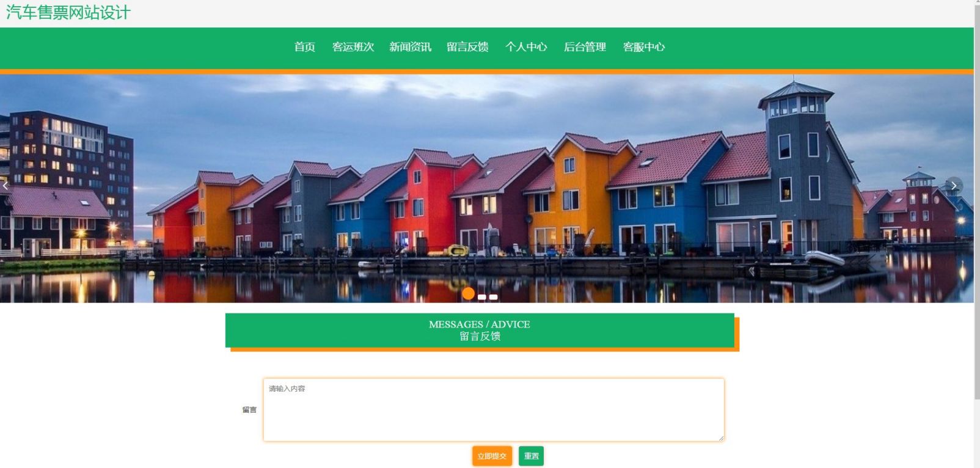Open 客服中心 customer service
Viewport: 980px width, 468px height.
[x=644, y=47]
